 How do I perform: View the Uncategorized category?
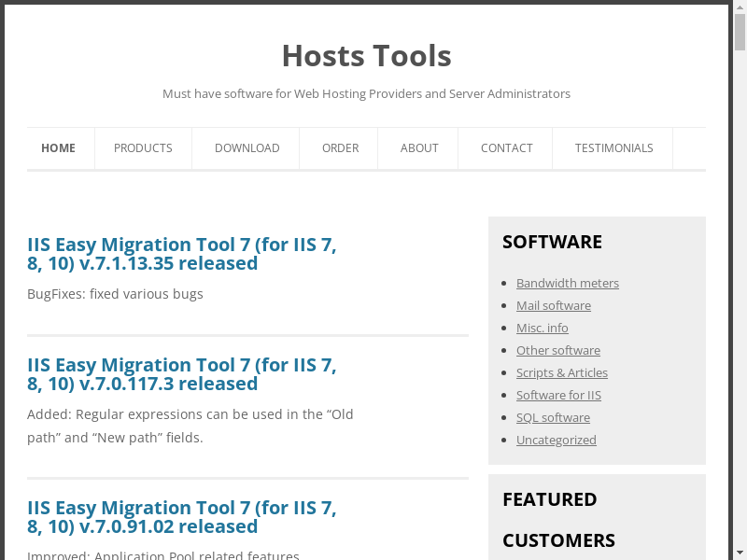click(x=556, y=440)
